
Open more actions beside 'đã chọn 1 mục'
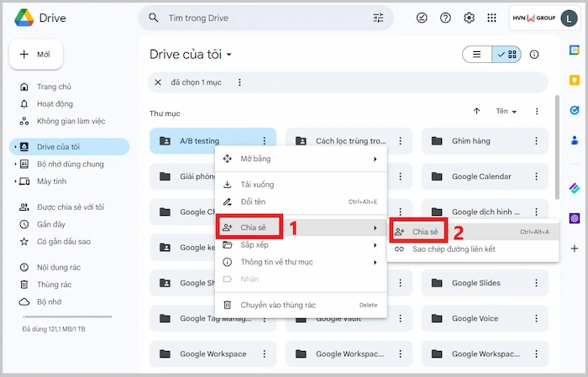pyautogui.click(x=239, y=82)
